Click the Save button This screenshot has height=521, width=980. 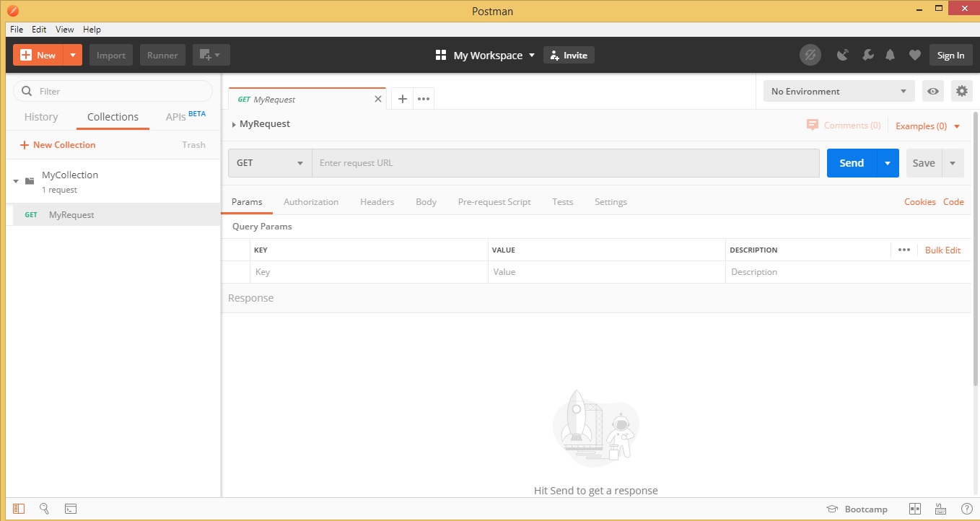[x=924, y=163]
